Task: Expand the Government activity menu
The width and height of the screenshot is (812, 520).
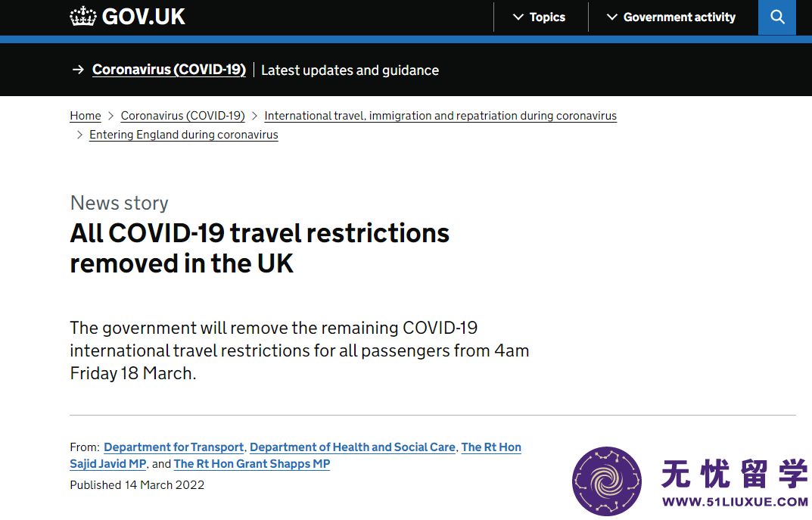Action: (x=671, y=17)
